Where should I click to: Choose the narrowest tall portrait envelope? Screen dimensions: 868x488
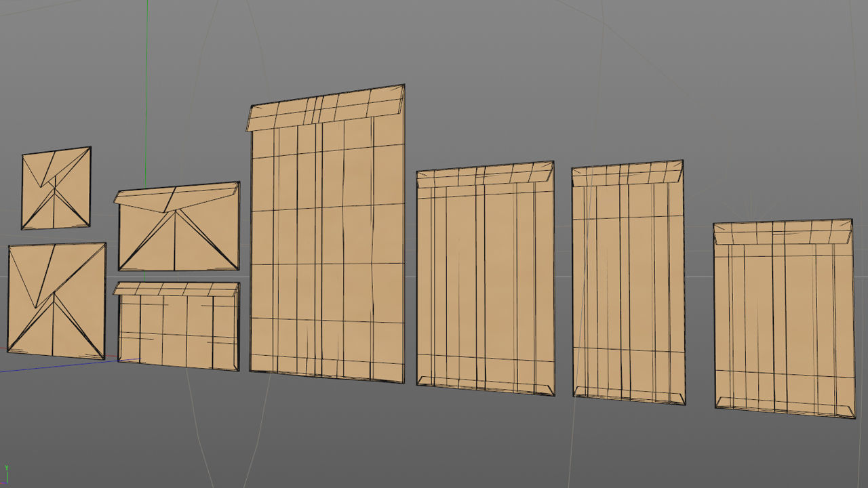coord(628,282)
